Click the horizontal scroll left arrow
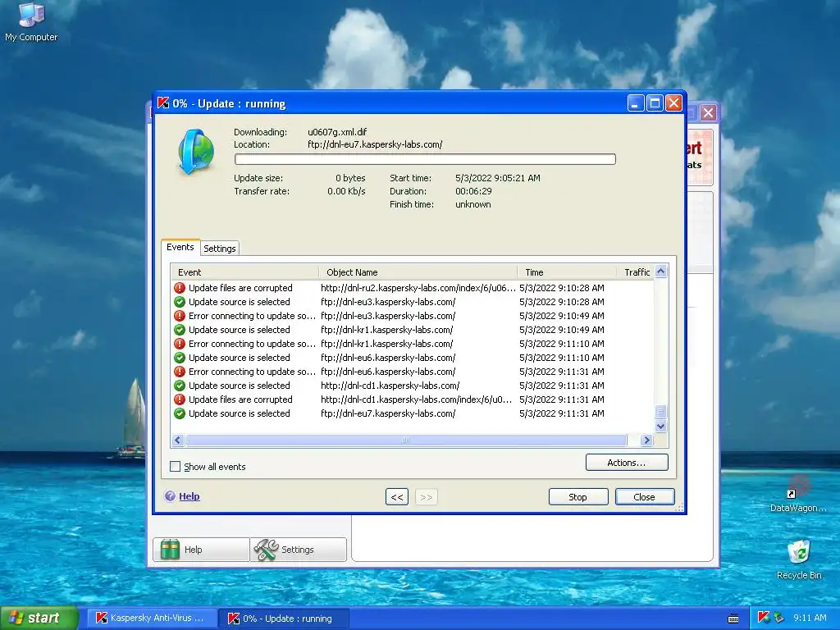Viewport: 840px width, 630px height. (x=178, y=440)
